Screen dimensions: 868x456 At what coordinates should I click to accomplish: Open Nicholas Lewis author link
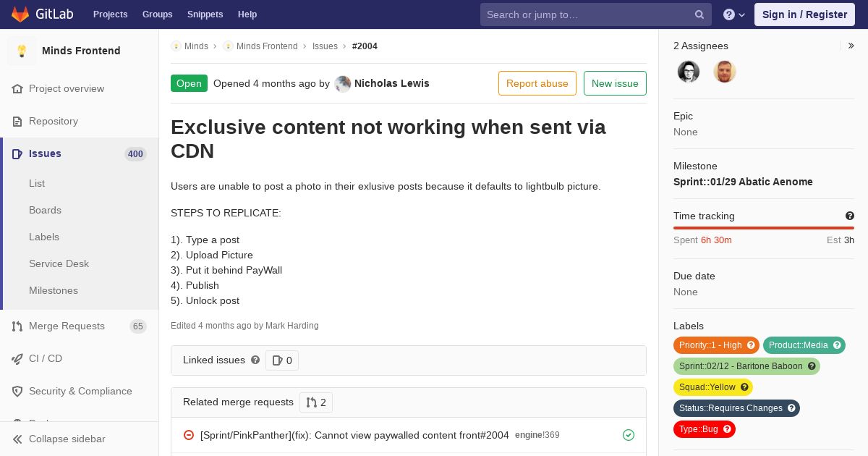click(391, 83)
